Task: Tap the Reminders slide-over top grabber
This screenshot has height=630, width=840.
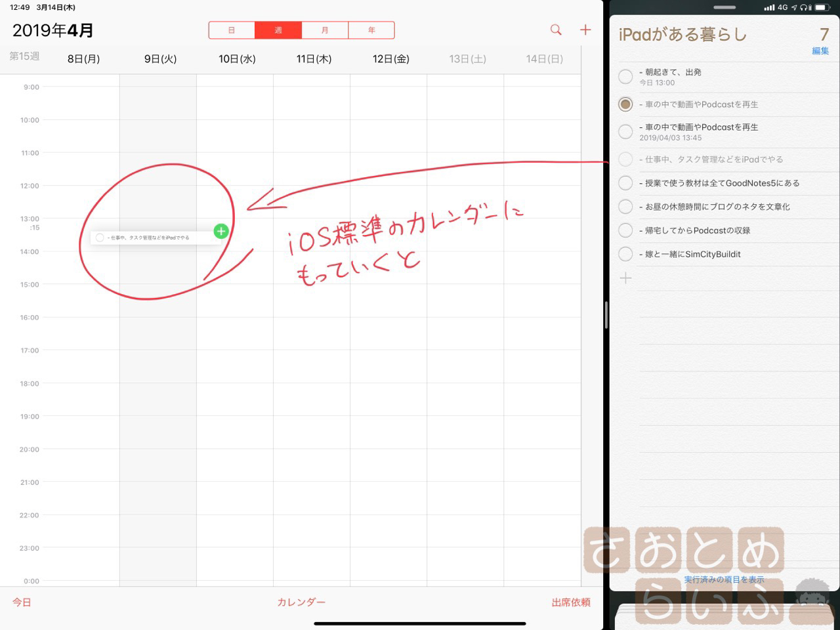Action: click(724, 8)
